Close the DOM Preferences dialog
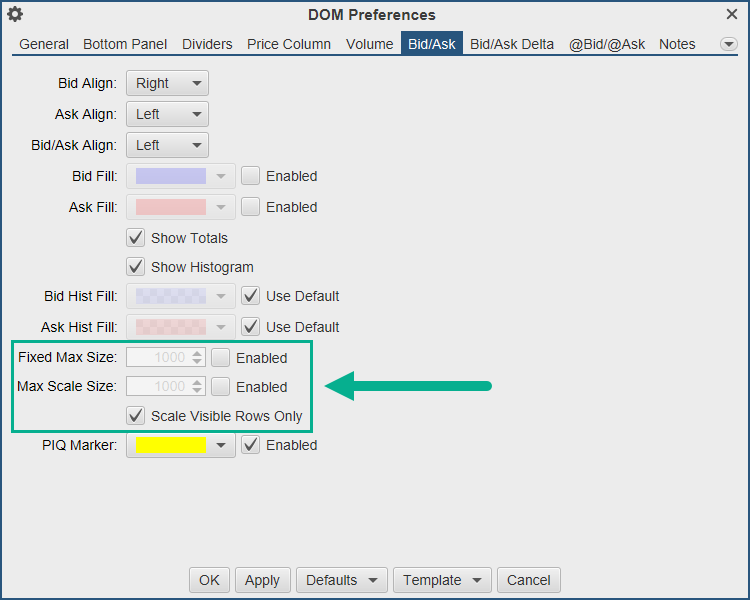The width and height of the screenshot is (750, 600). 732,14
